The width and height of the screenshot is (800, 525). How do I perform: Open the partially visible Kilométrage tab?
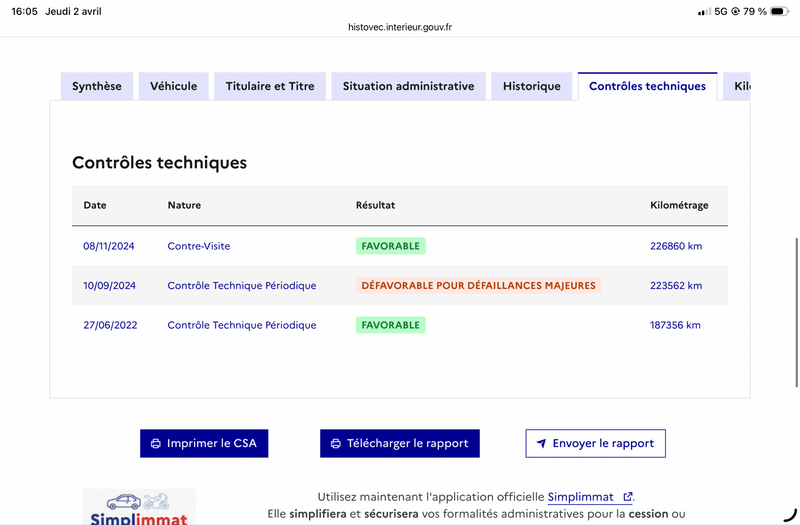(x=737, y=86)
